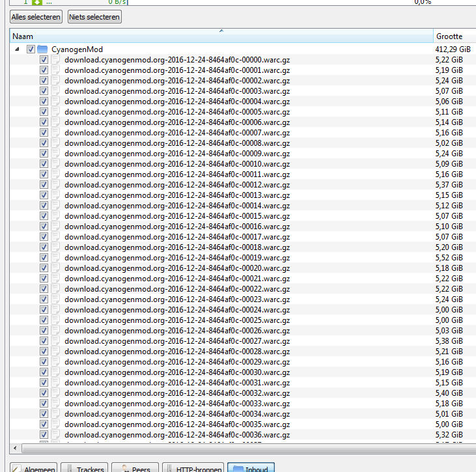
Task: Select file name ending 00028.warc.gz
Action: pos(177,352)
